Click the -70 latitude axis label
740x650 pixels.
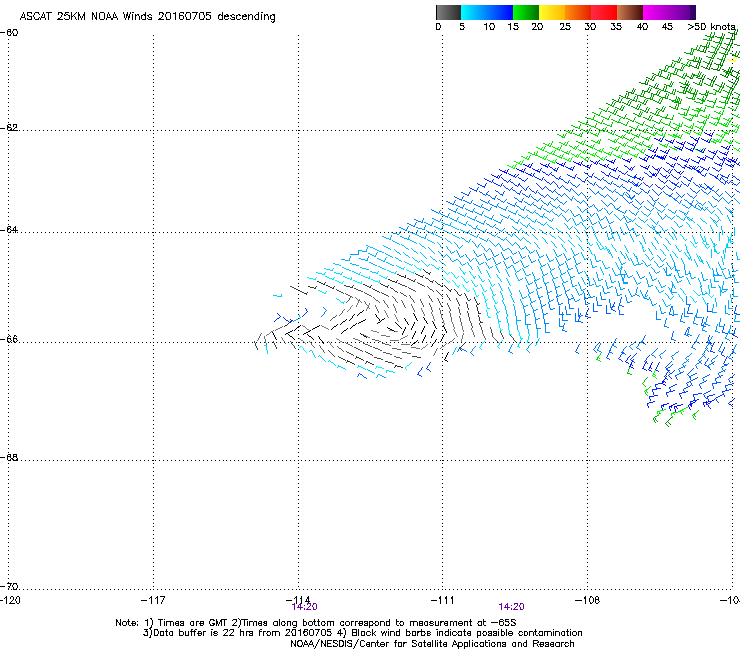tap(10, 586)
